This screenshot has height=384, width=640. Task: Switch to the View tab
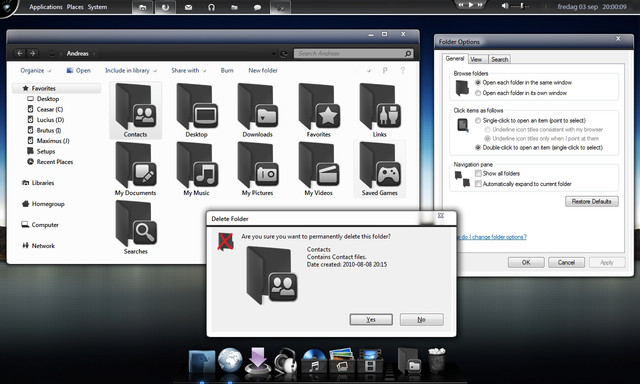476,60
